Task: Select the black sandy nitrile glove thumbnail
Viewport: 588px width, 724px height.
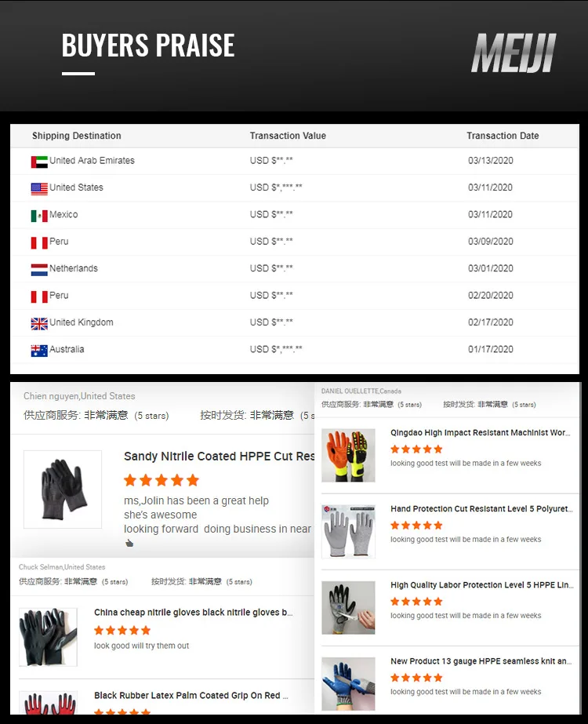Action: (x=63, y=489)
